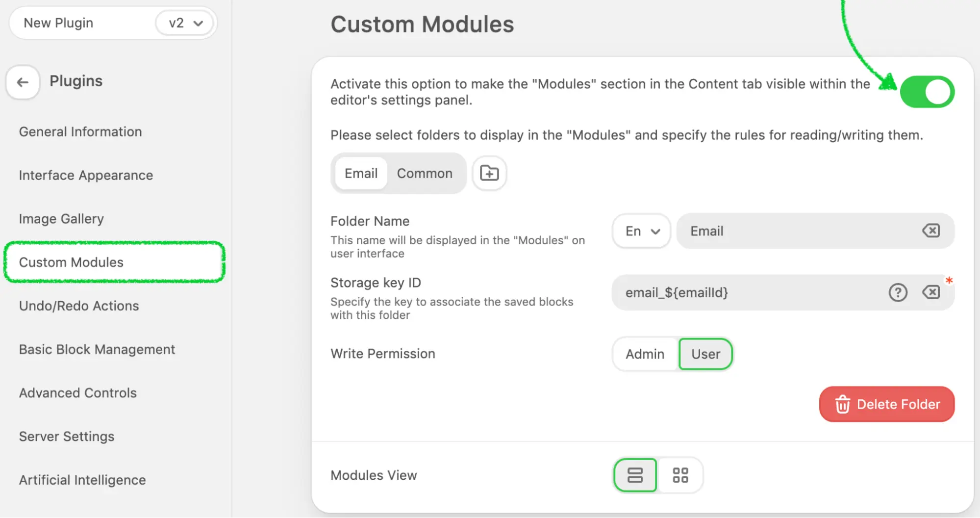
Task: Open the v2 version dropdown
Action: point(185,23)
